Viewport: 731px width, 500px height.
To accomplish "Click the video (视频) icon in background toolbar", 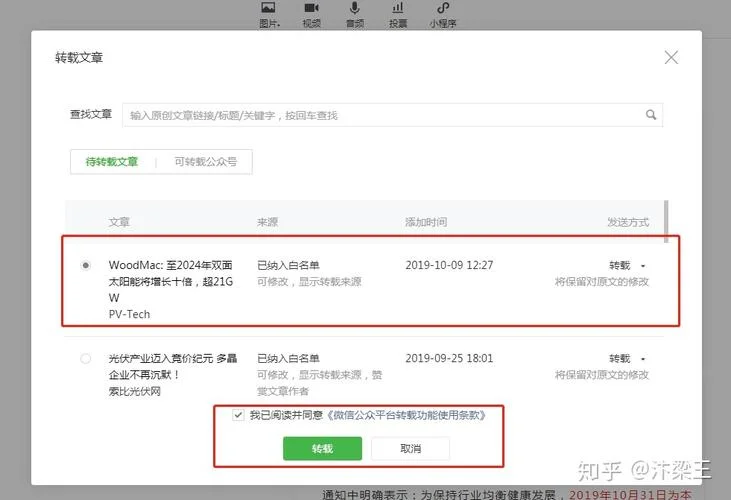I will [311, 7].
